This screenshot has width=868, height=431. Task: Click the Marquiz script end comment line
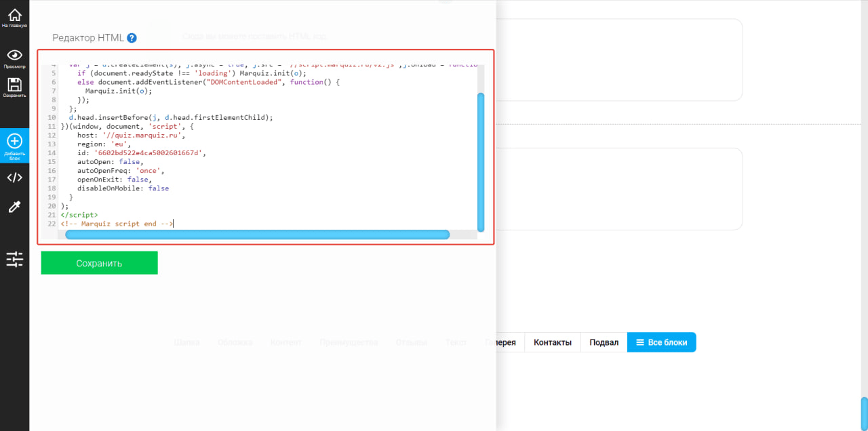117,224
